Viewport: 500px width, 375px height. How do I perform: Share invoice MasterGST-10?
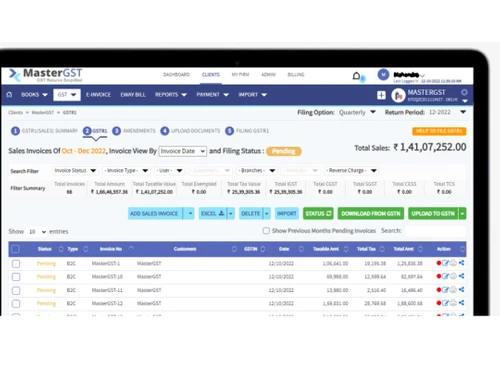pyautogui.click(x=461, y=276)
